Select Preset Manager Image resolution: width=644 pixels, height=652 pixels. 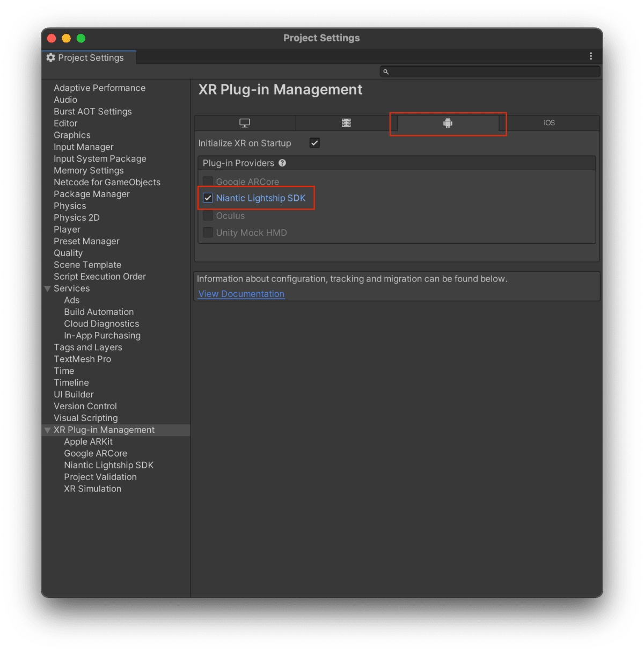tap(86, 242)
